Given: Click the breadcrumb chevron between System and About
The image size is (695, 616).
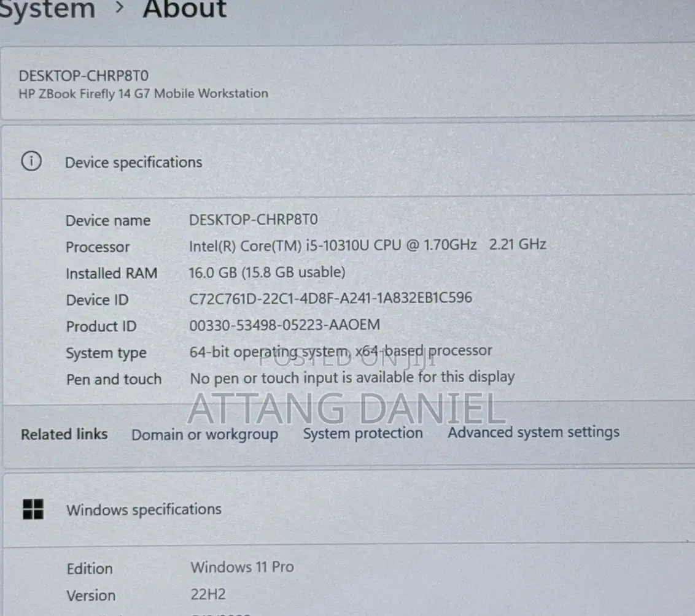Looking at the screenshot, I should (x=118, y=7).
